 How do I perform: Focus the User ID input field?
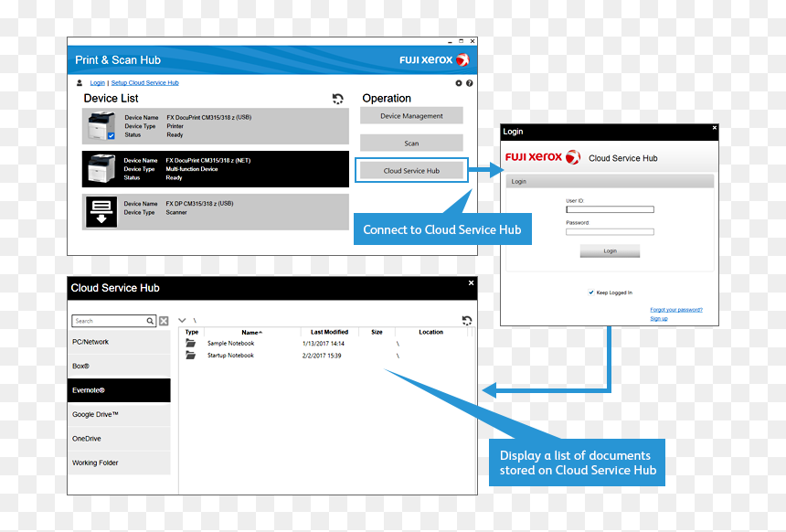pos(610,209)
